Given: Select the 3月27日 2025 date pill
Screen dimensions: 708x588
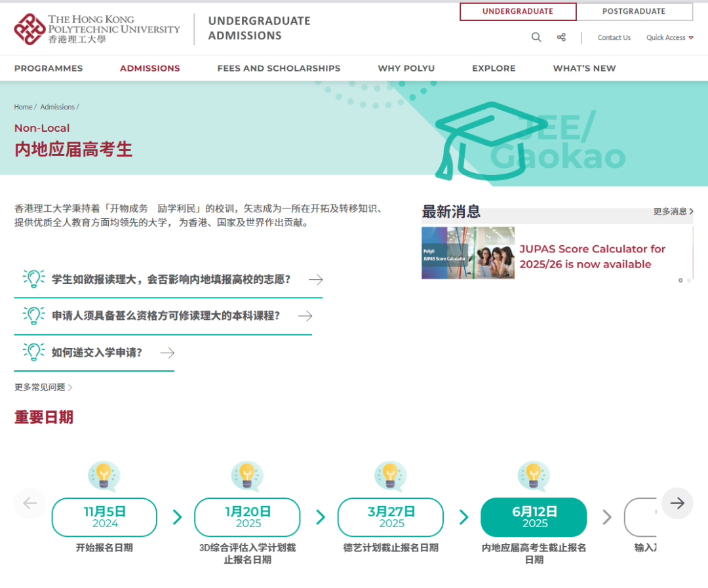Looking at the screenshot, I should click(391, 517).
